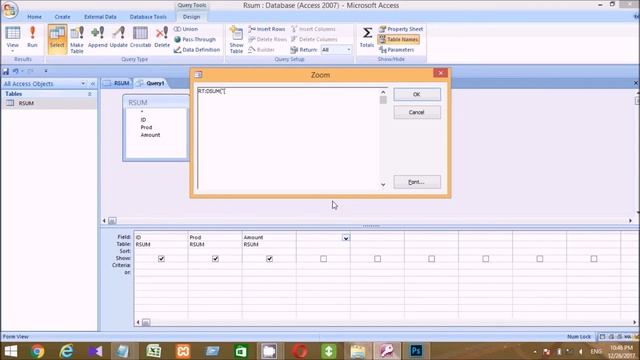Switch to the Query1 document tab
The width and height of the screenshot is (640, 360).
point(151,83)
